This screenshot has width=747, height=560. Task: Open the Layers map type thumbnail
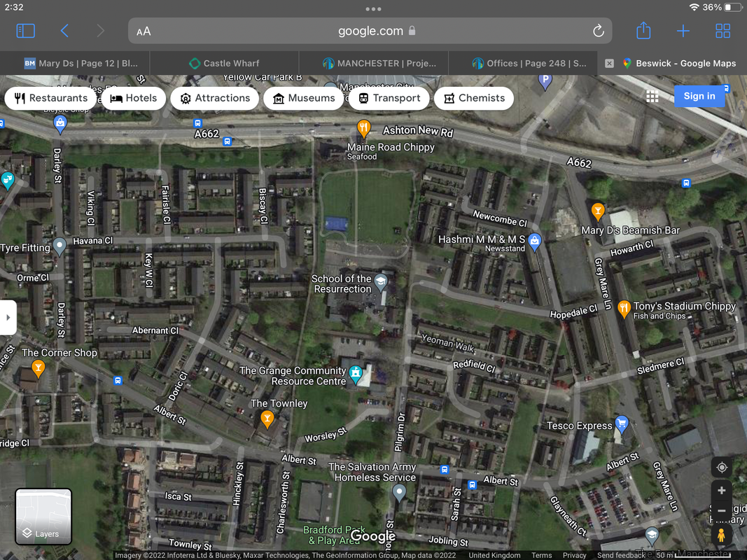click(x=43, y=517)
